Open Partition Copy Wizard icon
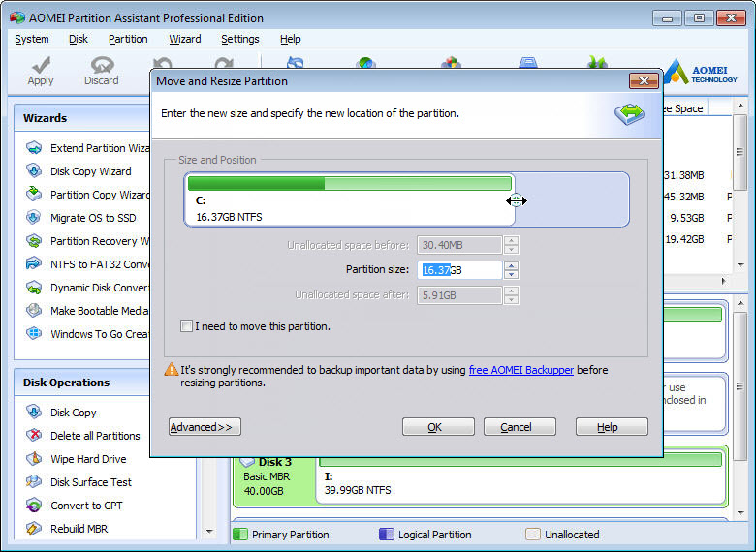756x552 pixels. click(34, 194)
